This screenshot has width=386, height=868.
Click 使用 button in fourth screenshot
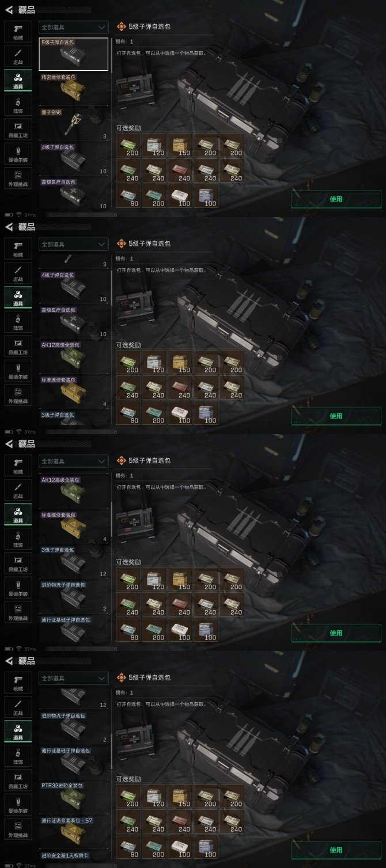336,850
